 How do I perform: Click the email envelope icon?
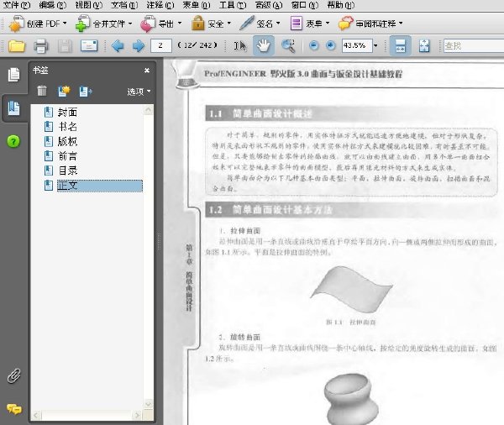pyautogui.click(x=89, y=46)
